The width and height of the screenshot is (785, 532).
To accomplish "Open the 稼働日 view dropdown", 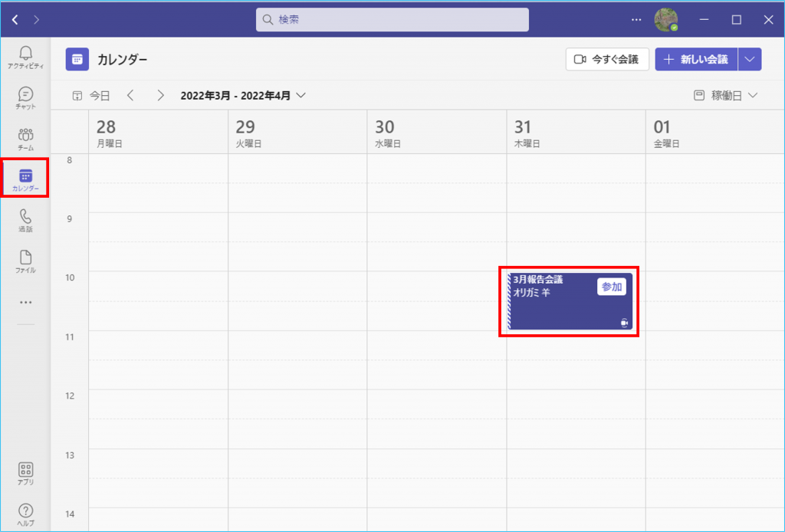I will (x=725, y=96).
